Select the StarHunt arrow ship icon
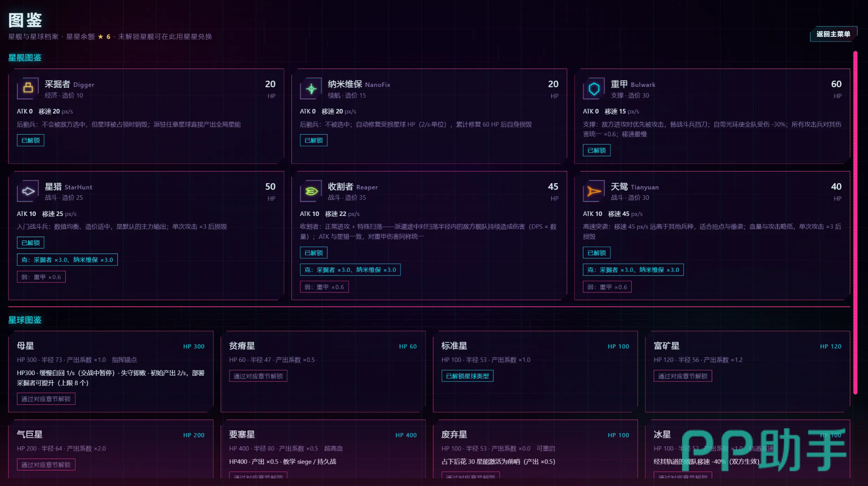868x486 pixels. point(28,191)
